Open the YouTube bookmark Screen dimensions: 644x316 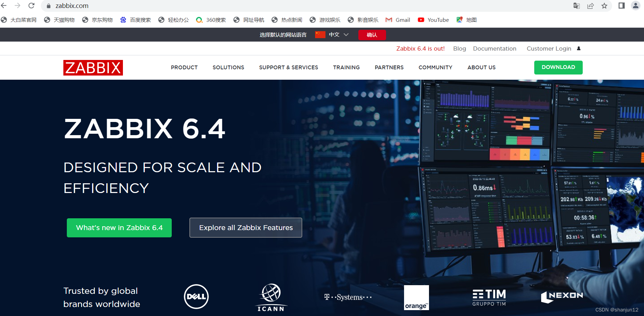433,20
